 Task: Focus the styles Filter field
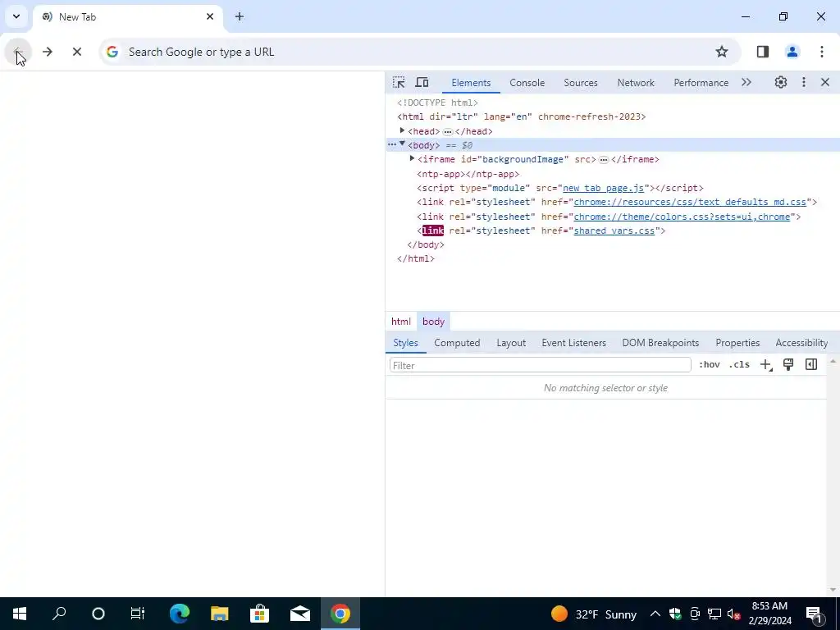pyautogui.click(x=540, y=365)
